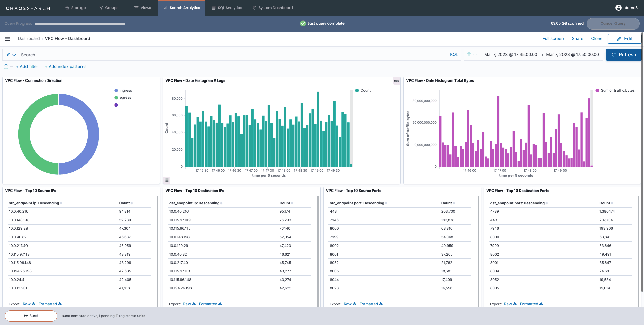The width and height of the screenshot is (644, 325).
Task: Sort Destination Ports by dst_endpoint.port column
Action: tap(519, 203)
